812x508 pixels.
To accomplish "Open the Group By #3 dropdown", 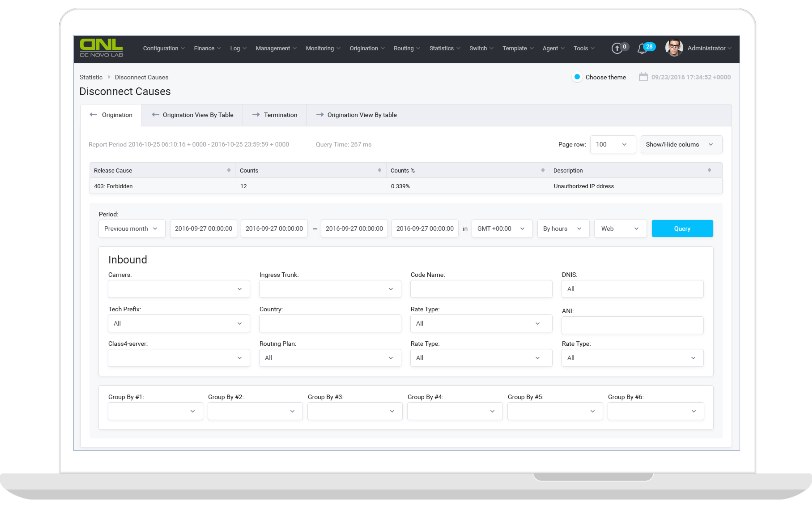I will point(355,411).
